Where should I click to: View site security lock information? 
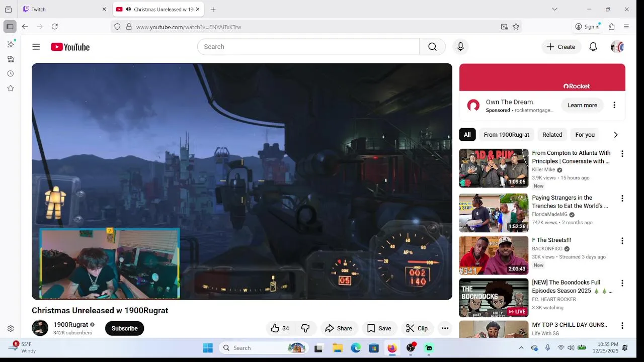129,27
